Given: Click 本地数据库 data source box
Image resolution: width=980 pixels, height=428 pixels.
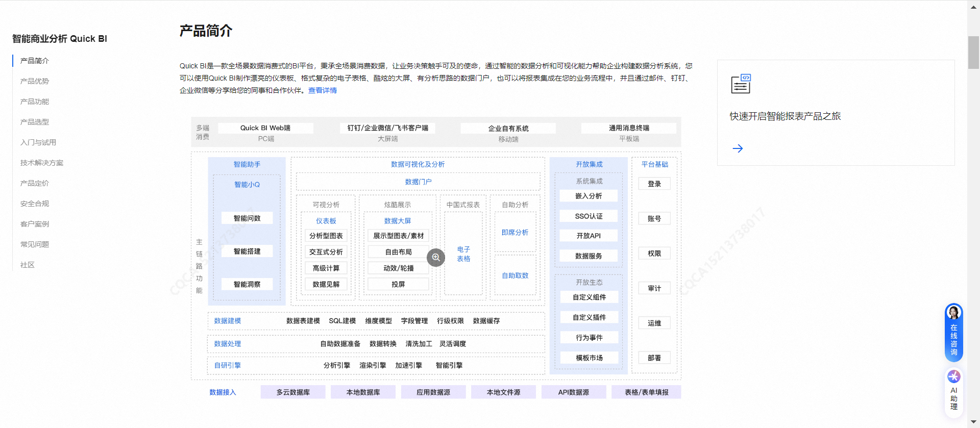Looking at the screenshot, I should click(x=363, y=392).
